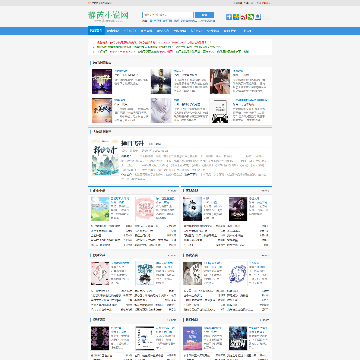Click the last blue share icon beside WeChat
The height and width of the screenshot is (360, 360).
click(x=258, y=17)
